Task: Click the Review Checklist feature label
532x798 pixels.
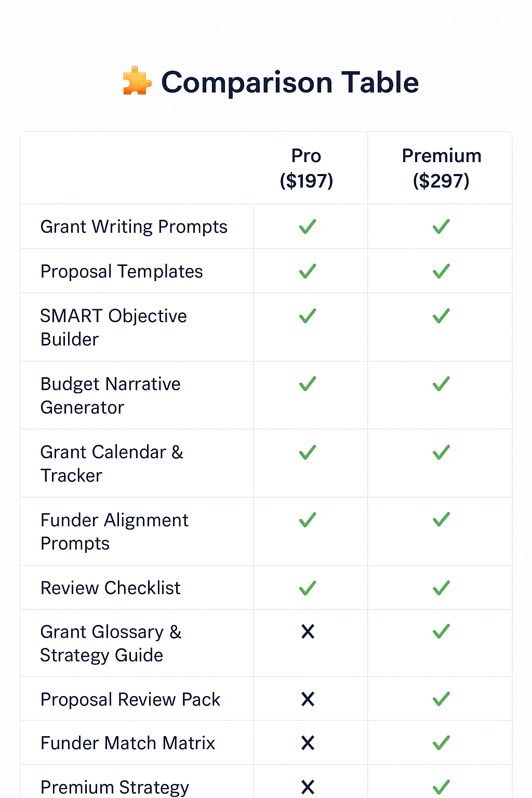Action: (x=111, y=588)
